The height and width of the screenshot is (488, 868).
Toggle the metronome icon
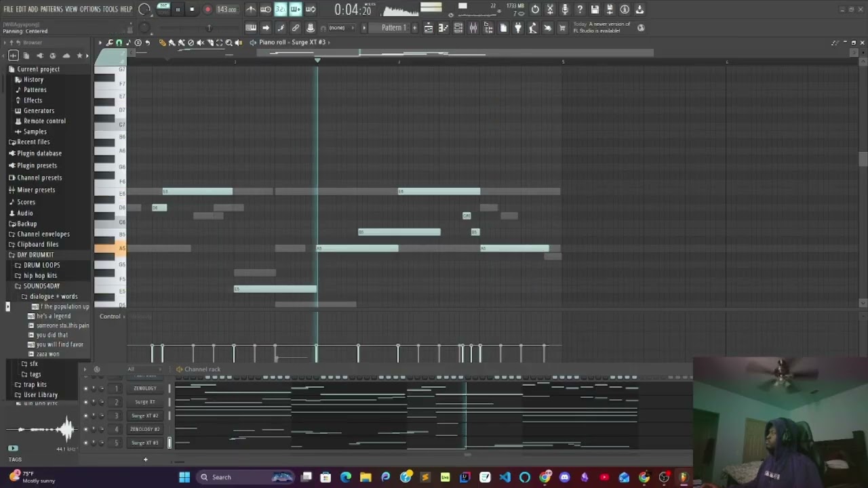click(x=251, y=9)
